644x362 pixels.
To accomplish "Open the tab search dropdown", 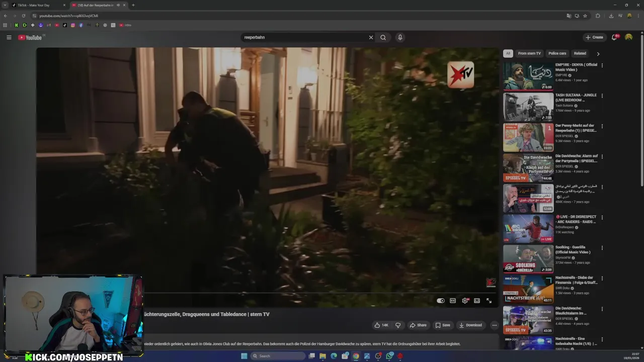I will [x=5, y=5].
